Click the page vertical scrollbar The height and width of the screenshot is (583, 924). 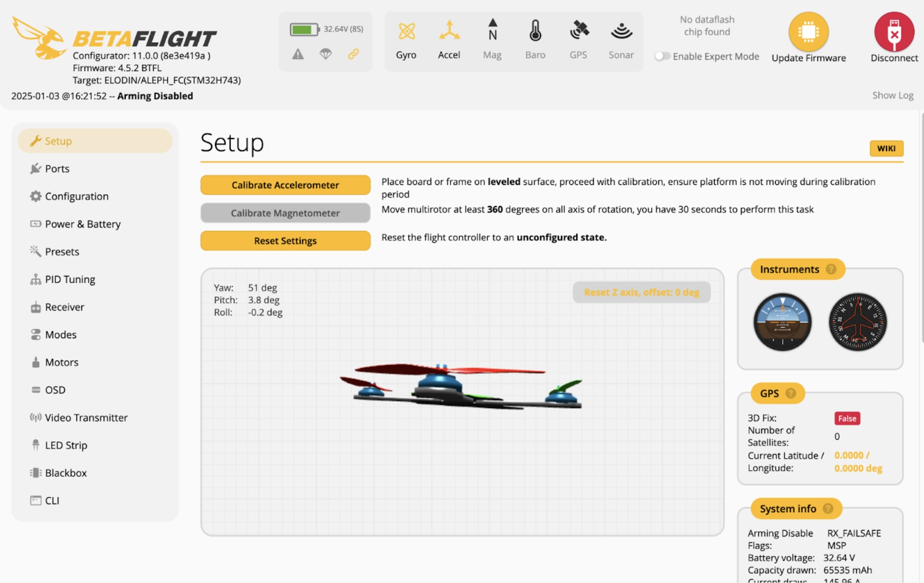(x=922, y=228)
